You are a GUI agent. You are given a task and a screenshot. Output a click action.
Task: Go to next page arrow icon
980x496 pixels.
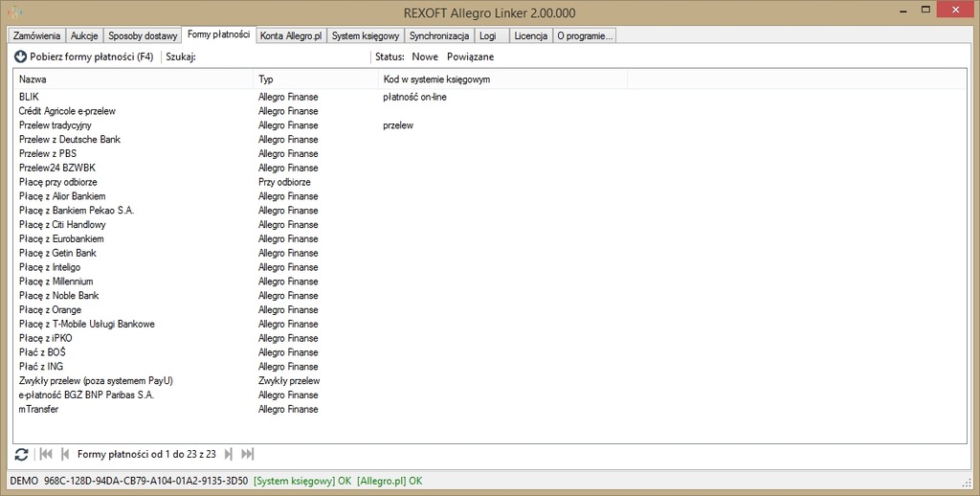click(228, 455)
